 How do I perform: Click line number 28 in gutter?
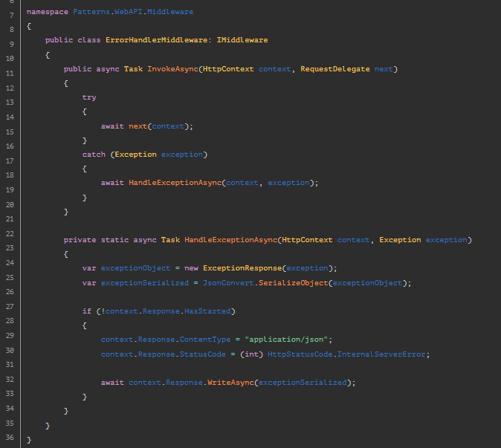10,321
